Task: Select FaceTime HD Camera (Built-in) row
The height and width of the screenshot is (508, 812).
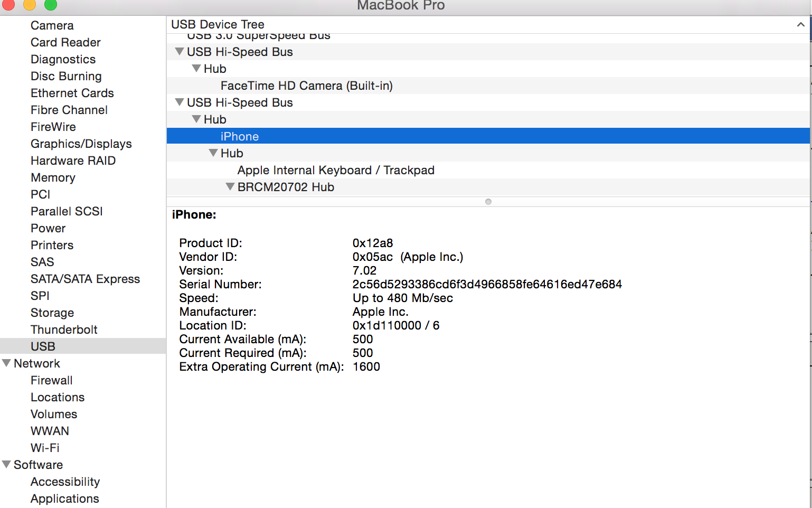Action: [x=488, y=86]
